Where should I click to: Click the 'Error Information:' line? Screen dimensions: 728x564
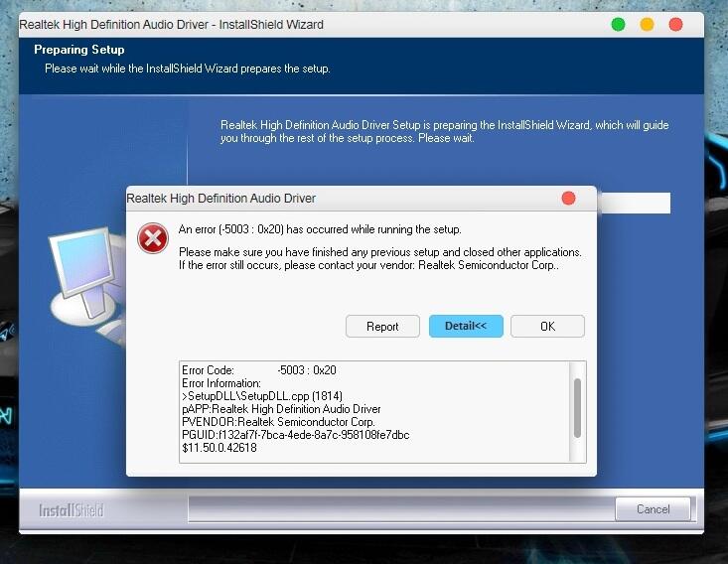tap(221, 383)
